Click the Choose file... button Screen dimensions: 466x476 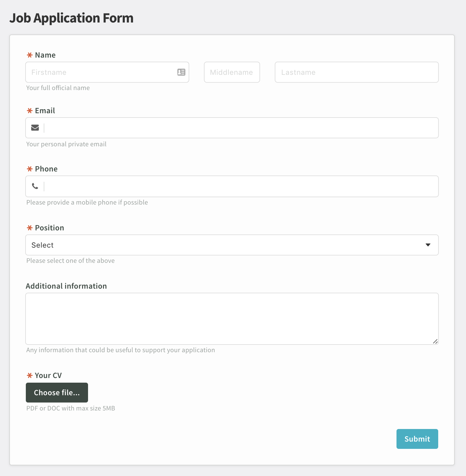pyautogui.click(x=57, y=393)
